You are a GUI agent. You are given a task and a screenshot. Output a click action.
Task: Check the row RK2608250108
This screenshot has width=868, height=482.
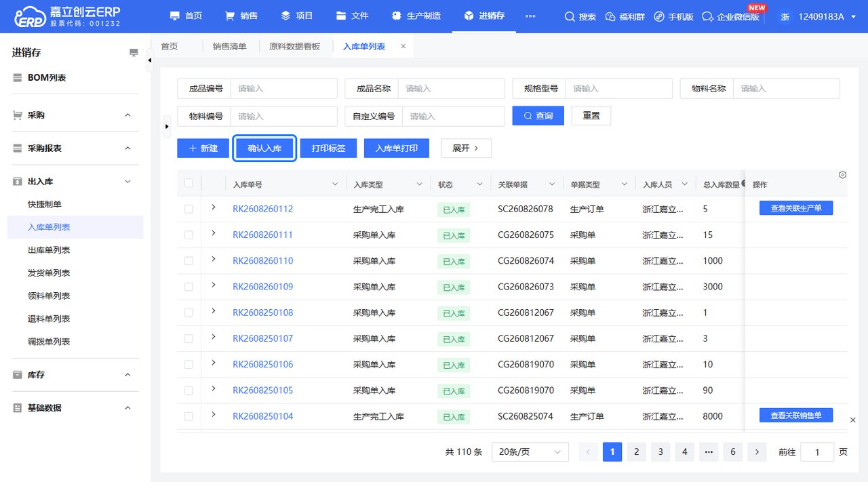(x=189, y=313)
